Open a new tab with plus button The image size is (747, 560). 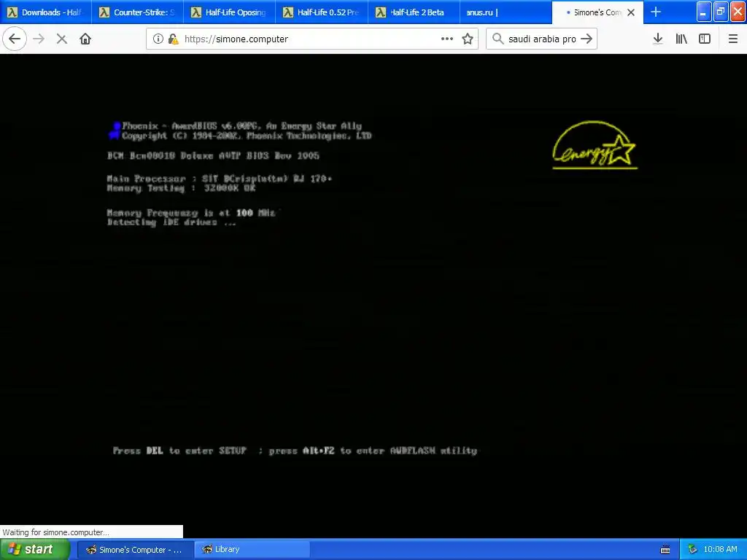click(656, 12)
